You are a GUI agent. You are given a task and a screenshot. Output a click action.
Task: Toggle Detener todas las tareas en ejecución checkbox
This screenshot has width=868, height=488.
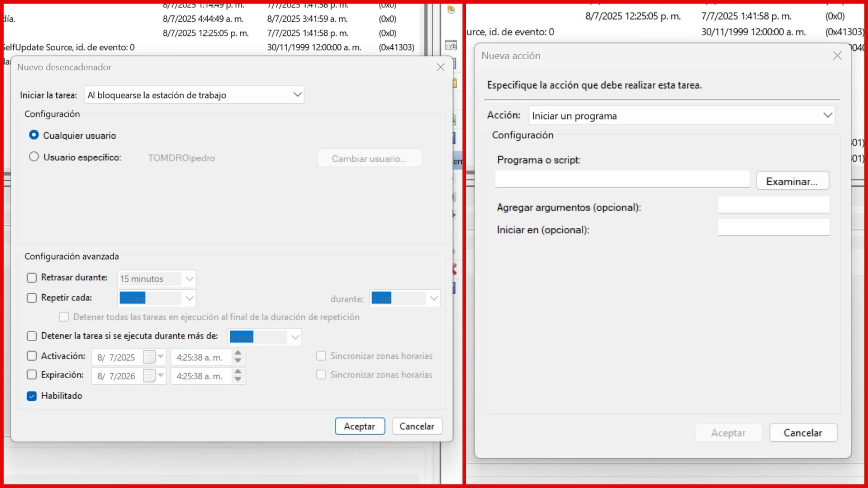(x=64, y=317)
